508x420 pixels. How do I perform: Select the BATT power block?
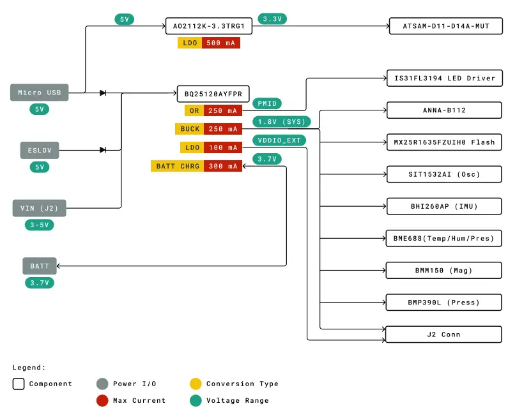tap(40, 266)
